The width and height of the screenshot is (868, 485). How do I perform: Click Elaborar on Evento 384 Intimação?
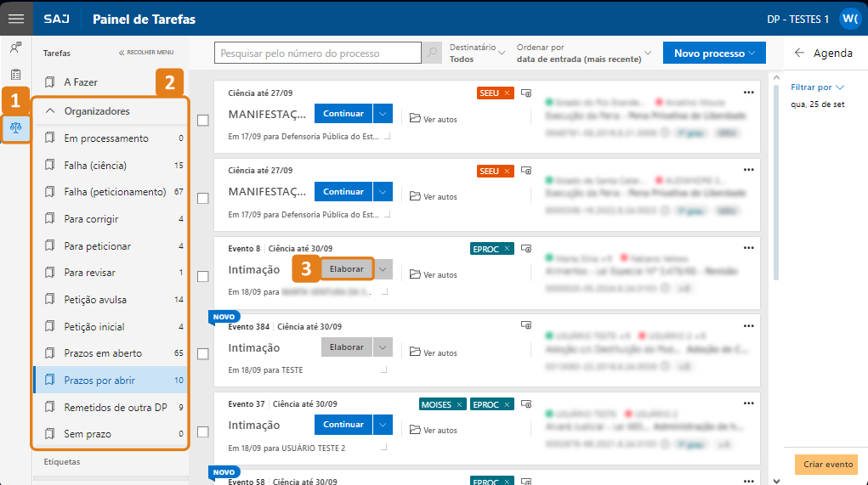pos(347,347)
